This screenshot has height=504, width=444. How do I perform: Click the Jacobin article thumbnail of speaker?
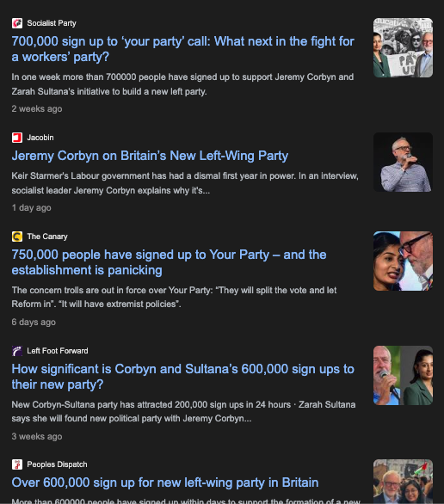(x=403, y=162)
